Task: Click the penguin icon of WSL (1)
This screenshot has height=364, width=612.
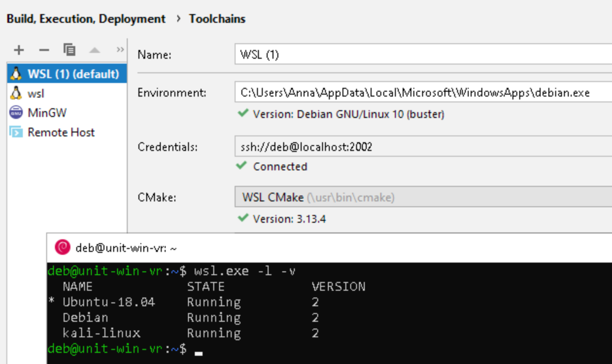Action: [x=16, y=73]
